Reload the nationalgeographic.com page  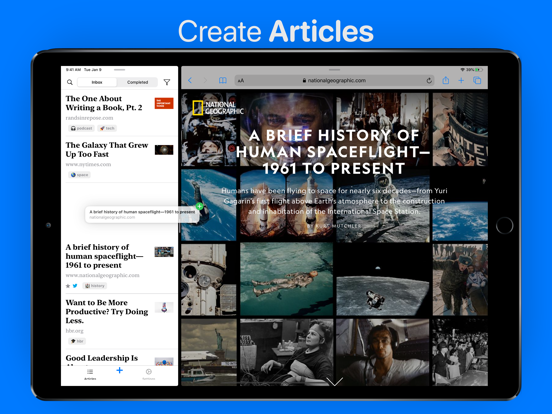coord(429,81)
